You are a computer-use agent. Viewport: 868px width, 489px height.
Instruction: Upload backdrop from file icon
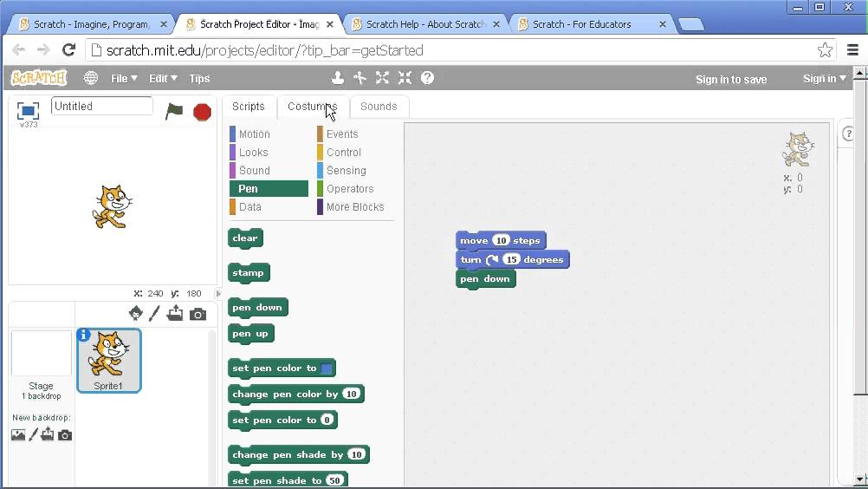[48, 434]
